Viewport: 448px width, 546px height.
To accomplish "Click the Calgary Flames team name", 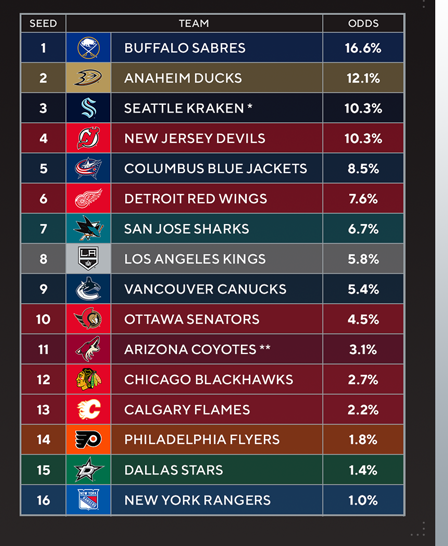I will (x=187, y=410).
